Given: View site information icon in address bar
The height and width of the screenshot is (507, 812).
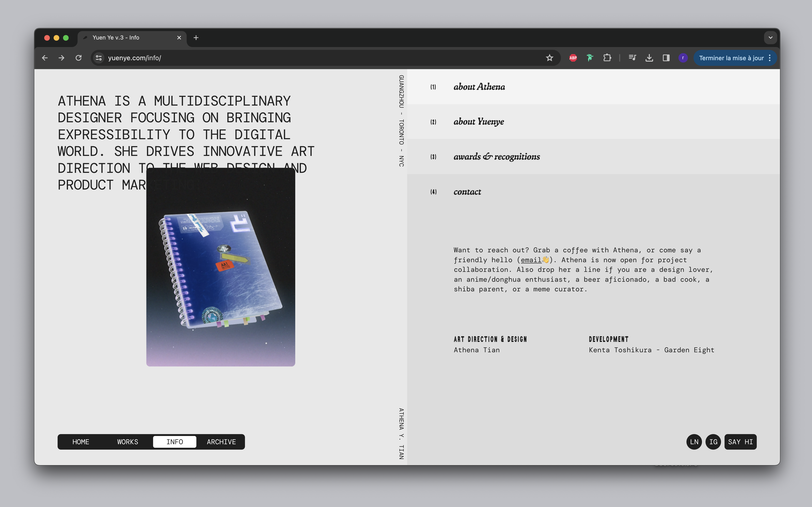Looking at the screenshot, I should (x=99, y=58).
